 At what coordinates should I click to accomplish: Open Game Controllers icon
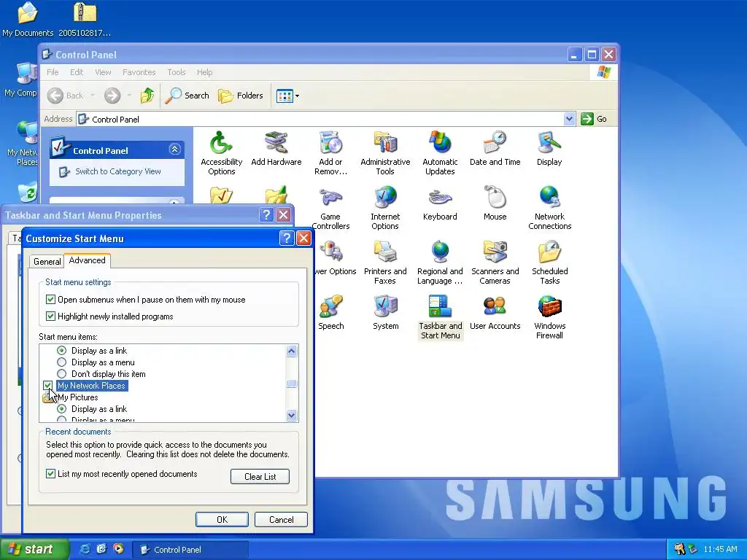330,208
